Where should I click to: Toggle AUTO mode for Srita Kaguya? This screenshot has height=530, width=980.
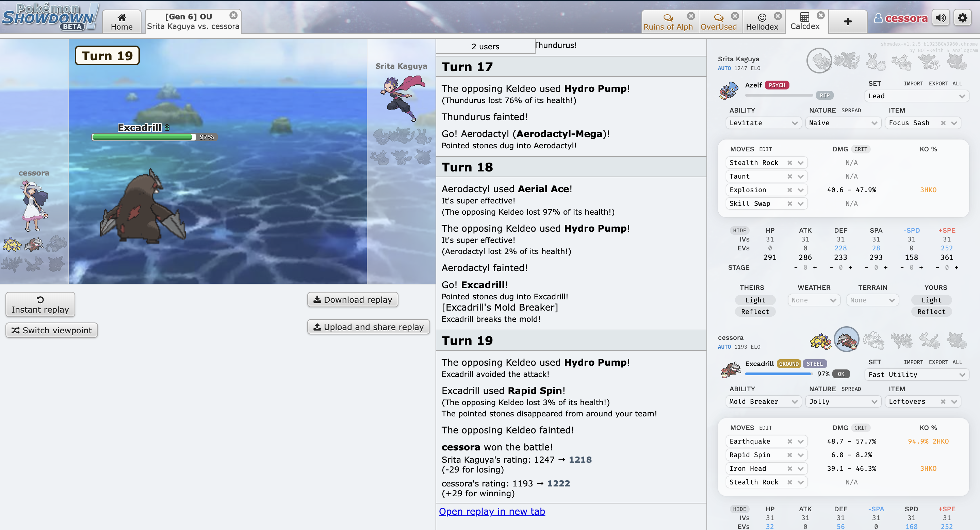click(x=724, y=68)
